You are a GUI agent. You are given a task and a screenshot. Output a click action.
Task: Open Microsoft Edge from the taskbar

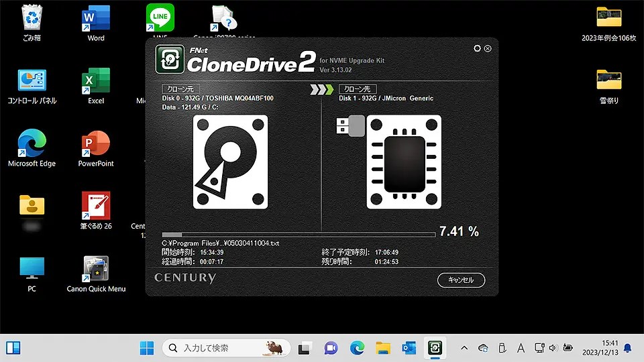(357, 348)
